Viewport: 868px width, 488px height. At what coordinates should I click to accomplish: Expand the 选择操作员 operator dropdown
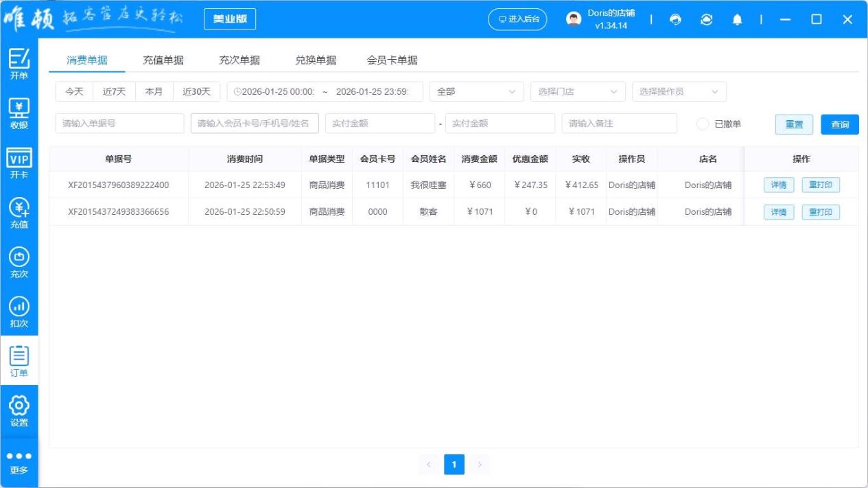[679, 91]
